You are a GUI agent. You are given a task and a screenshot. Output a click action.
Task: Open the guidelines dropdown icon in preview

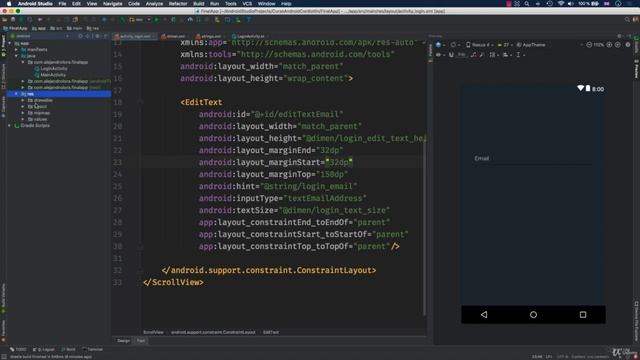[519, 55]
